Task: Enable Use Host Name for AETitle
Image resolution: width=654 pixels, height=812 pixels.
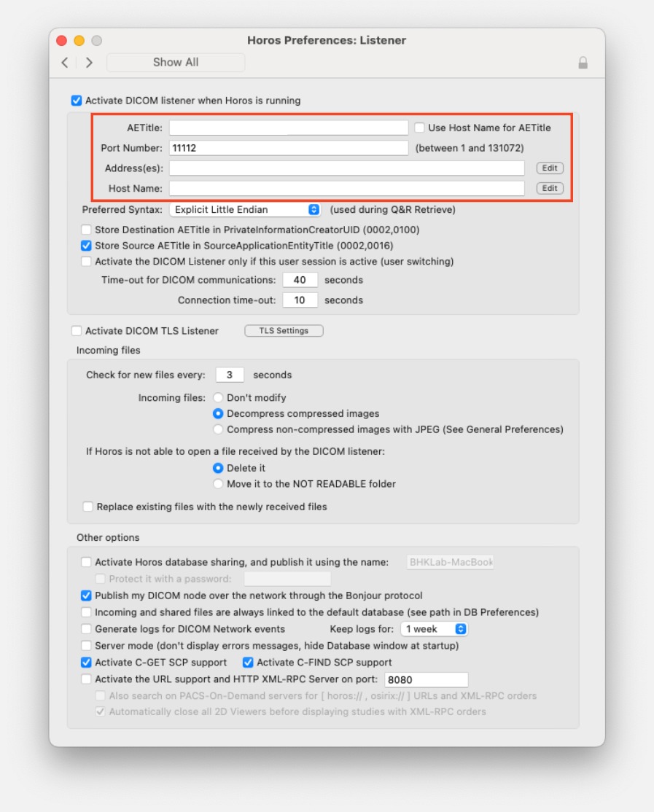Action: click(x=419, y=127)
